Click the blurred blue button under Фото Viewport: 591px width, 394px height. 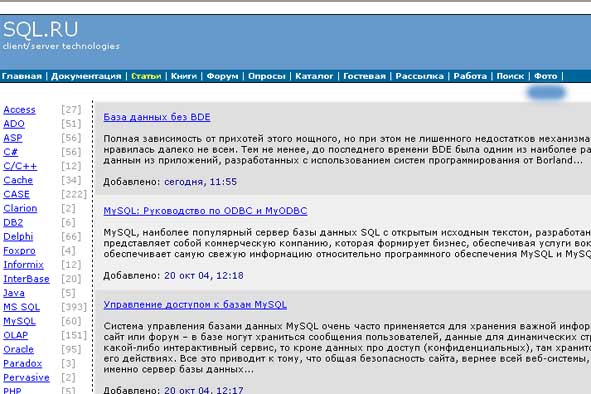546,92
